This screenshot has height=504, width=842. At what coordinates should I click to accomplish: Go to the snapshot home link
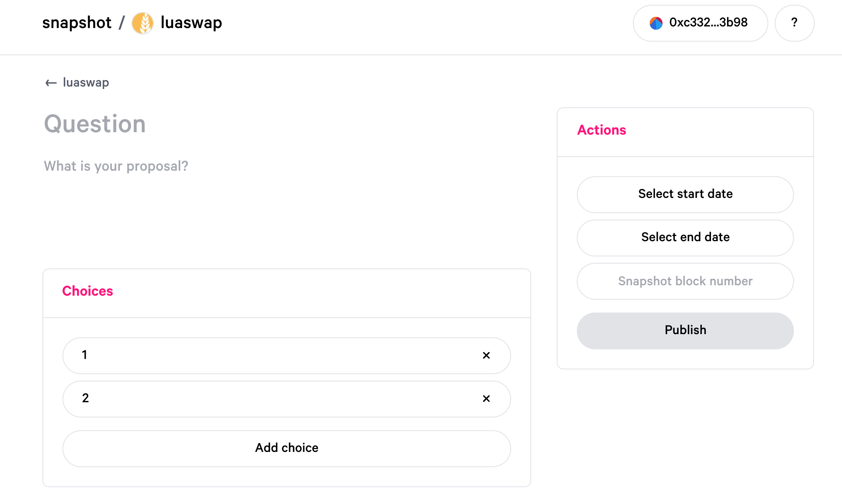77,23
